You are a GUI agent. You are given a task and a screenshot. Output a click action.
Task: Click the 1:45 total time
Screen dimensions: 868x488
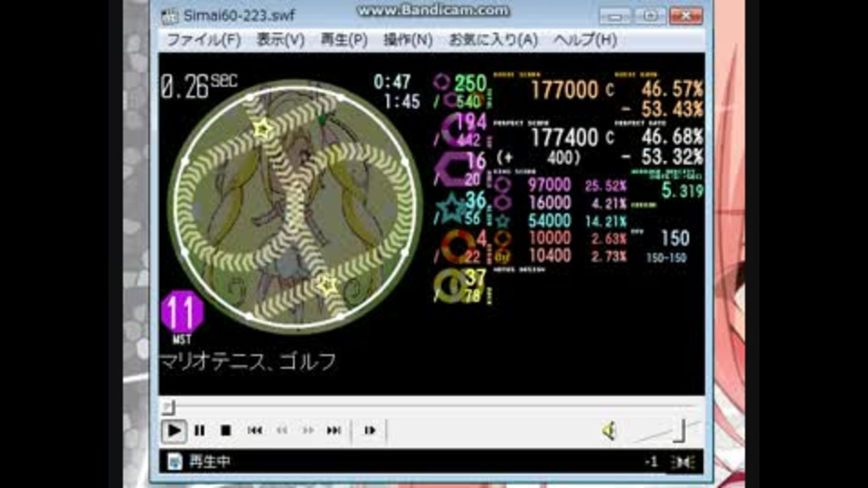pyautogui.click(x=401, y=101)
